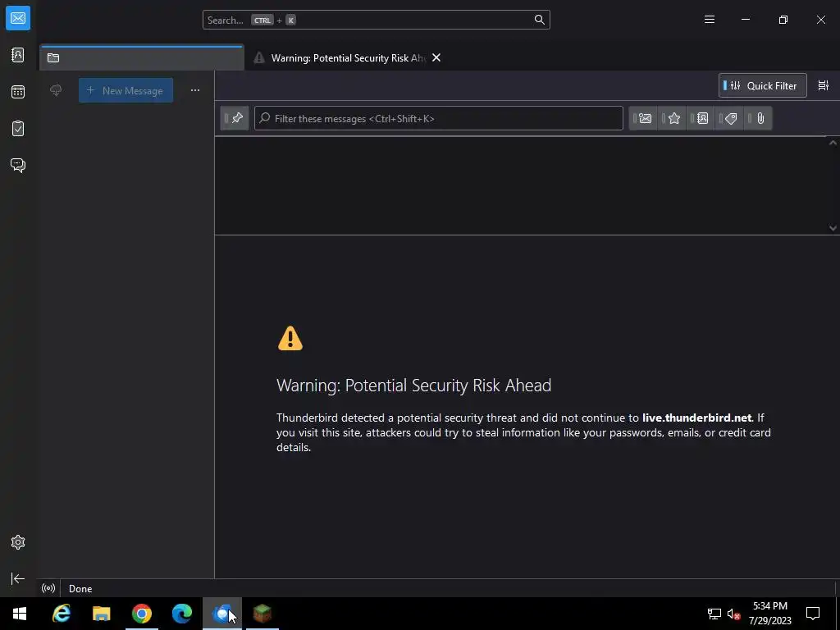Toggle the contacts filter
Image resolution: width=840 pixels, height=630 pixels.
click(701, 118)
